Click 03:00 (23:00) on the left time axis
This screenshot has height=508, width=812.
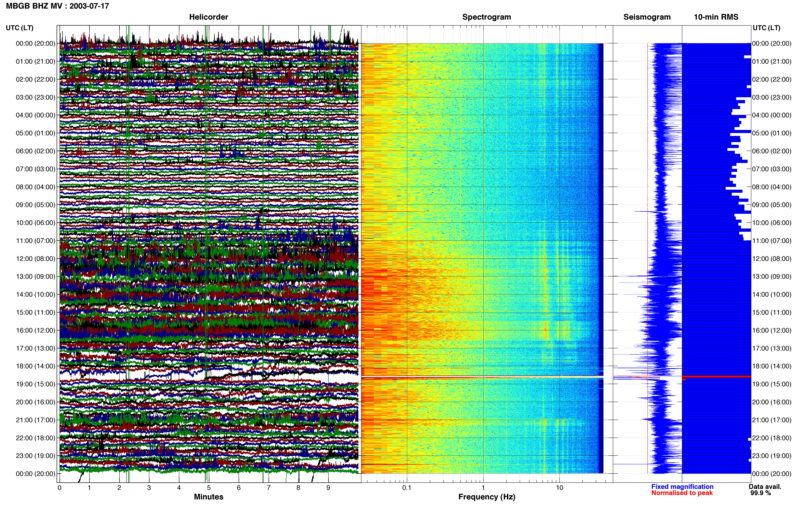(36, 97)
